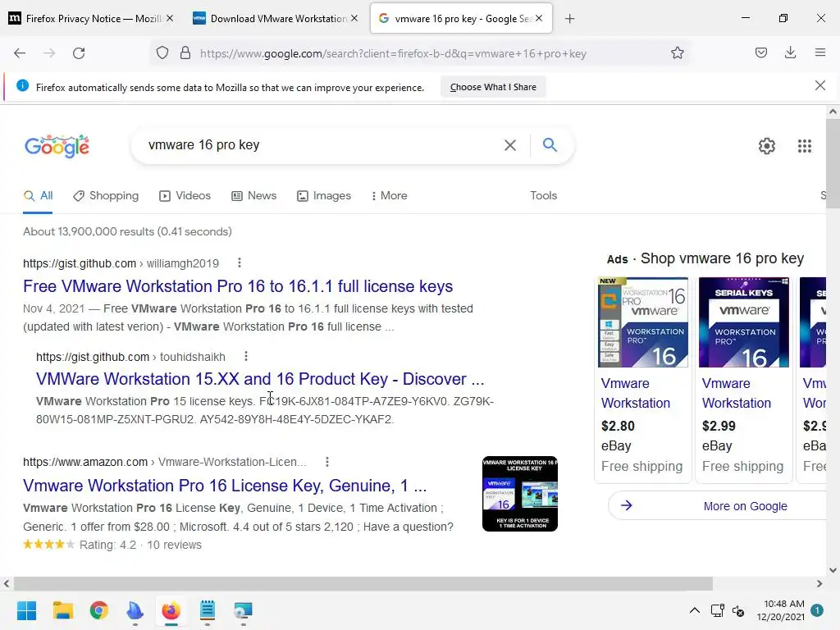The height and width of the screenshot is (630, 840).
Task: Select the Shopping search filter
Action: point(106,195)
